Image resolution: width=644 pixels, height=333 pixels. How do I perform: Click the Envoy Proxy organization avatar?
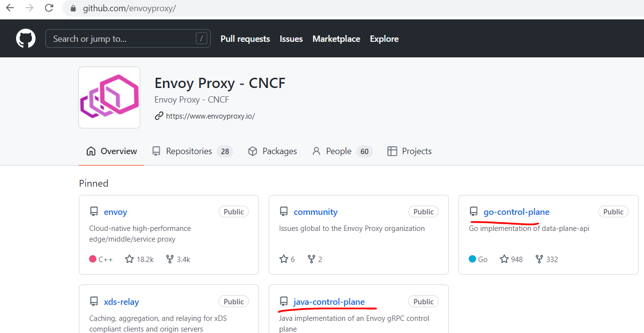click(x=110, y=97)
